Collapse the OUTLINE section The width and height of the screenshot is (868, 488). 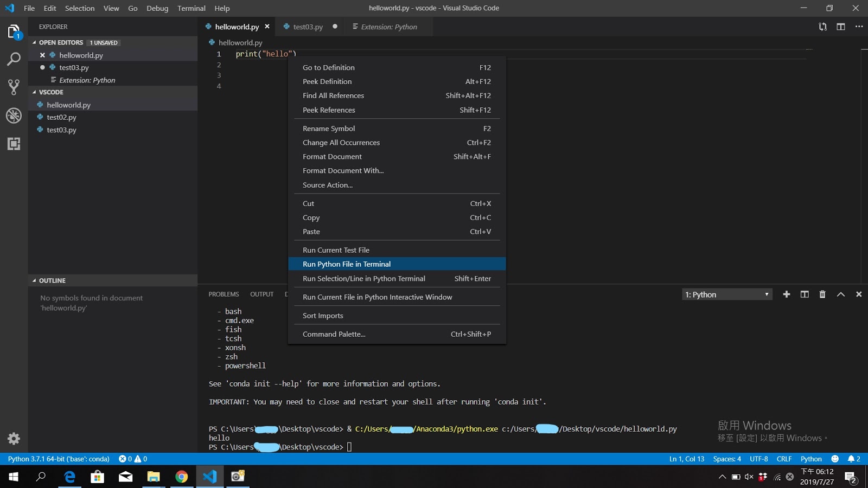pyautogui.click(x=52, y=280)
